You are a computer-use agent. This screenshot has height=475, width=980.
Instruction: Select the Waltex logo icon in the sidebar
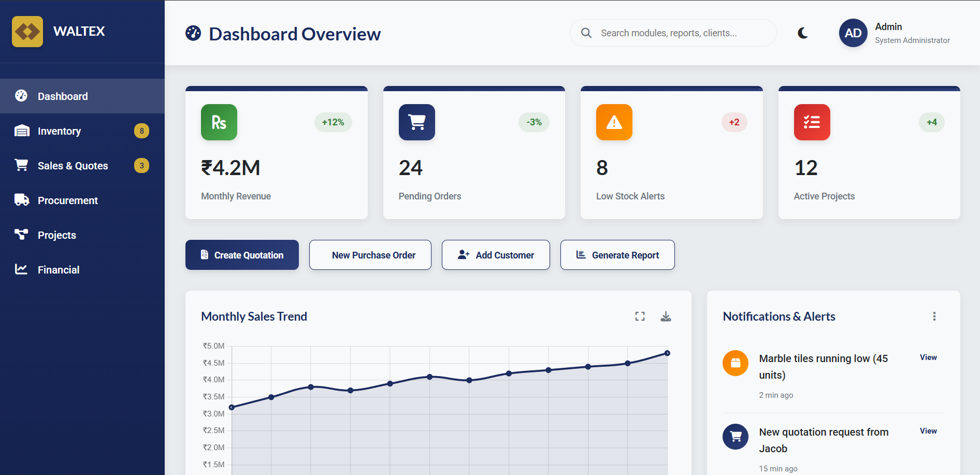pos(27,31)
